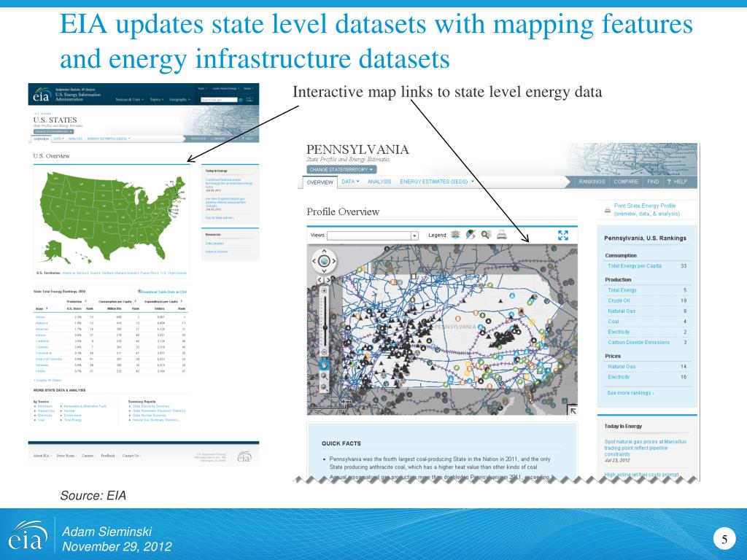The width and height of the screenshot is (747, 560).
Task: Click the green U.S. states map
Action: 112,217
